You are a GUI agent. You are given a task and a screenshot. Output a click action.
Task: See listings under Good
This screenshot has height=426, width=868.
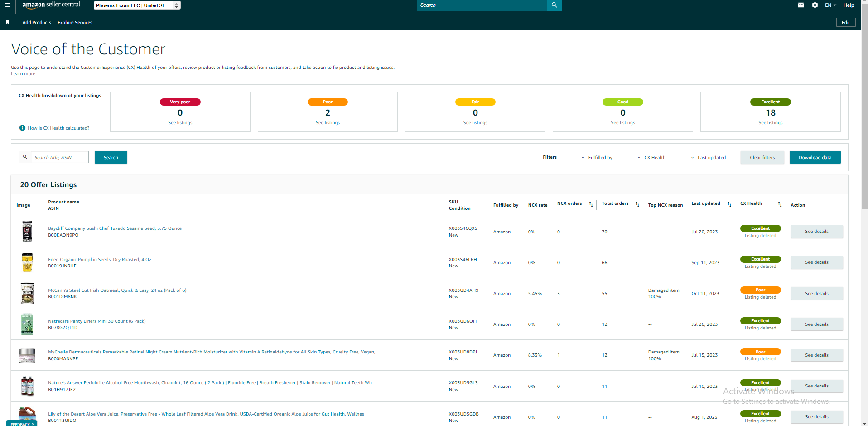click(623, 123)
